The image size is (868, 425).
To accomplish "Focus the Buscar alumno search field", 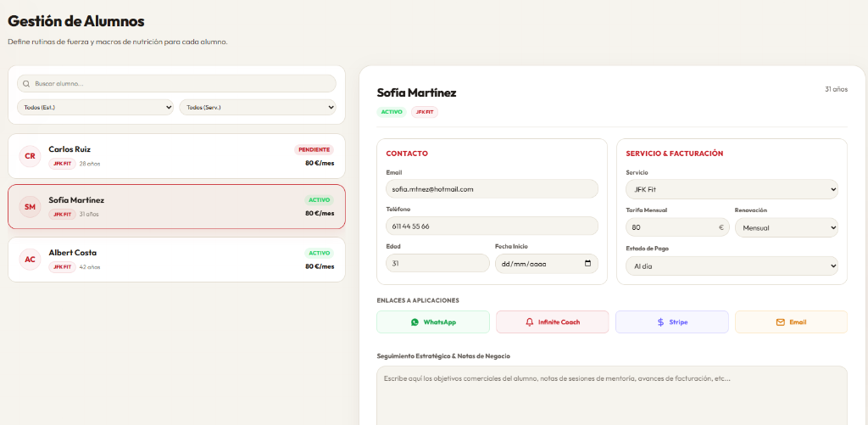I will 176,84.
